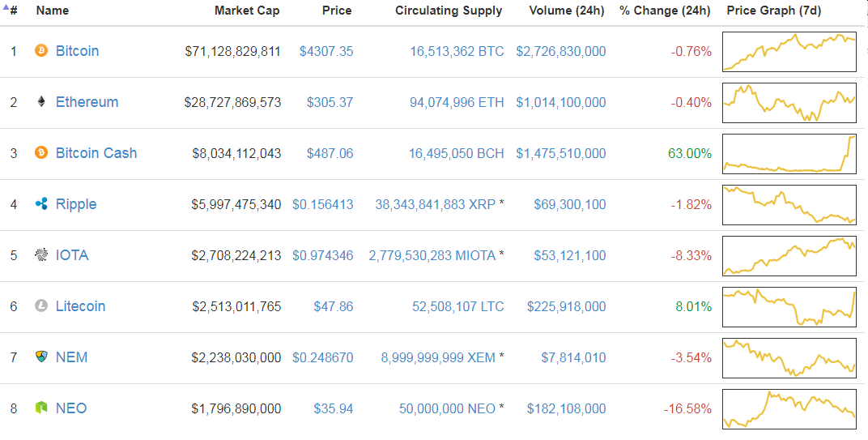Click the IOTA dotted logo icon
This screenshot has height=440, width=868.
click(x=41, y=255)
